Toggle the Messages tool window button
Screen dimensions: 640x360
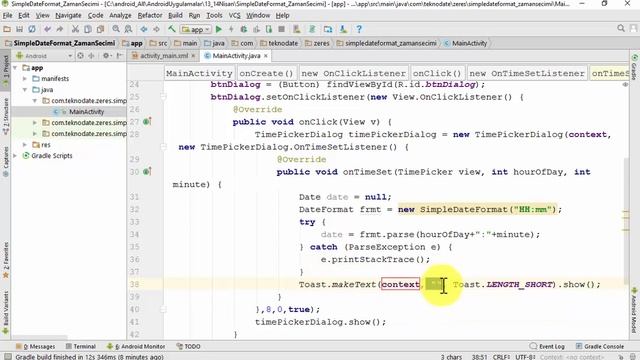(36, 346)
